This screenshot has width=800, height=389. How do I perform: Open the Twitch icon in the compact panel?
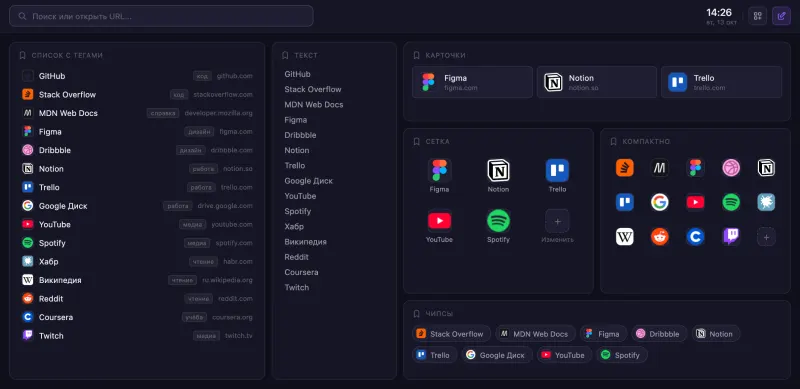pyautogui.click(x=731, y=236)
